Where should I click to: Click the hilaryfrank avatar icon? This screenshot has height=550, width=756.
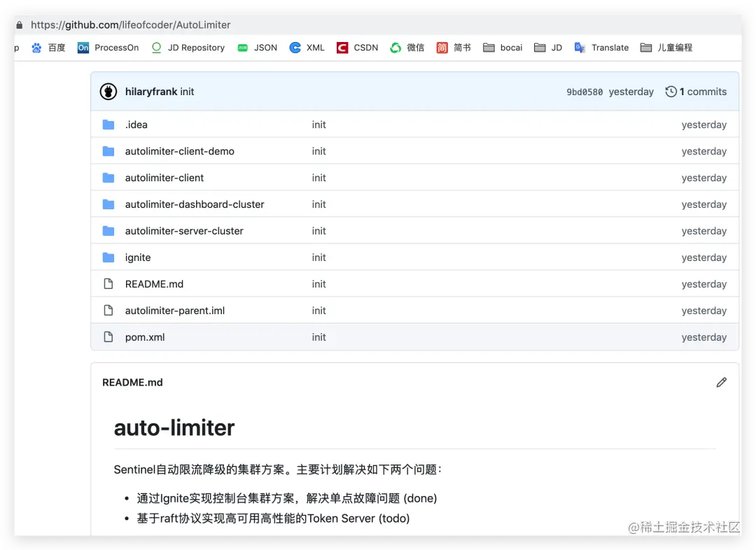(x=108, y=92)
